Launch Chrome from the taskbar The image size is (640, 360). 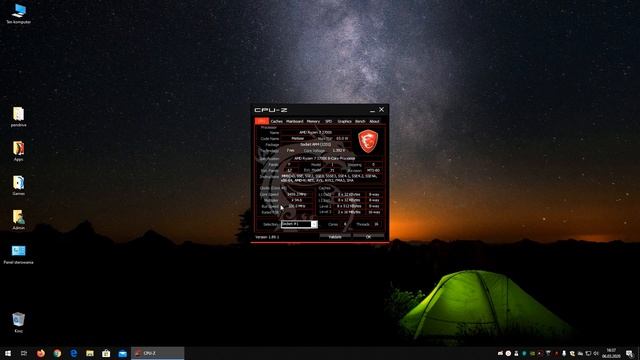57,353
